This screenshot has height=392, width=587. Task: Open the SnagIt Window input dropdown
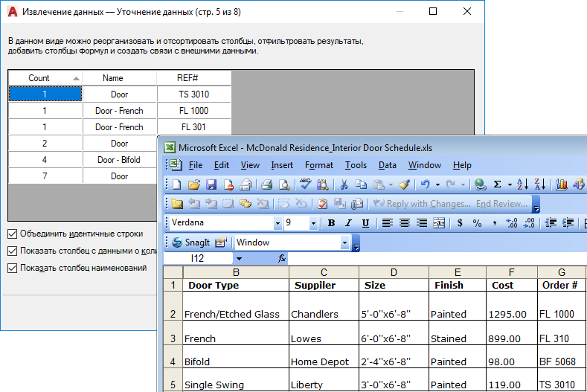[344, 242]
